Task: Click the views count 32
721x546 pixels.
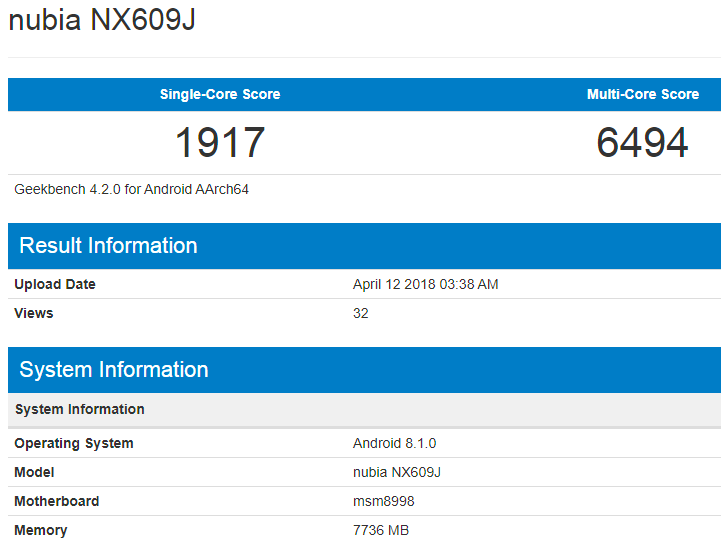Action: pos(360,313)
